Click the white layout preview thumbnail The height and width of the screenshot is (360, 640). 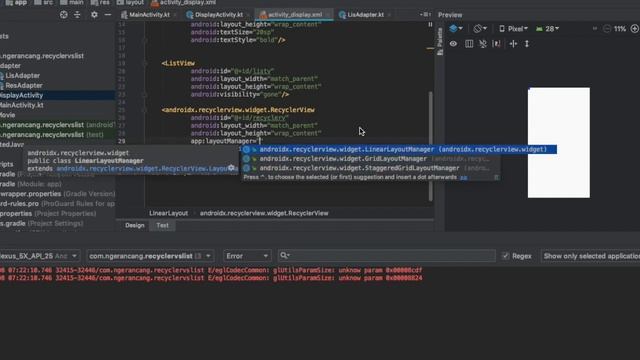(x=559, y=143)
